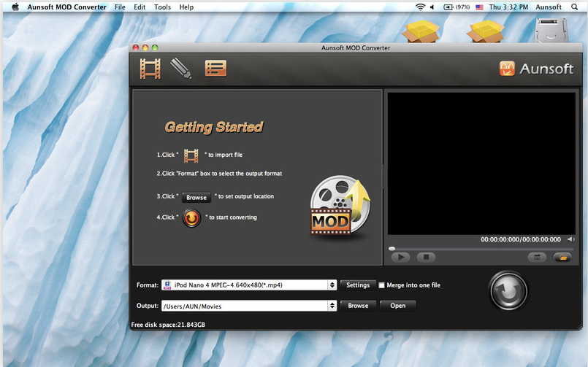Click the Spotlight search magnifier icon
This screenshot has width=588, height=367.
574,7
